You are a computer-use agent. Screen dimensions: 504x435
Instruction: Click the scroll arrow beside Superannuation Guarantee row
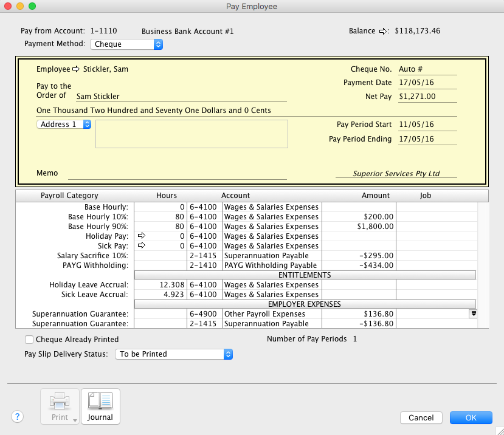(x=473, y=313)
